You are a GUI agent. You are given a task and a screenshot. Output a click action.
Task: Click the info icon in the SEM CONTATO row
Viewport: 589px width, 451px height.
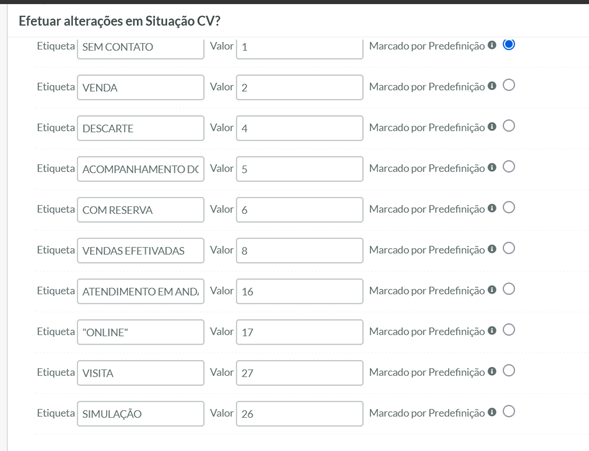[x=492, y=45]
